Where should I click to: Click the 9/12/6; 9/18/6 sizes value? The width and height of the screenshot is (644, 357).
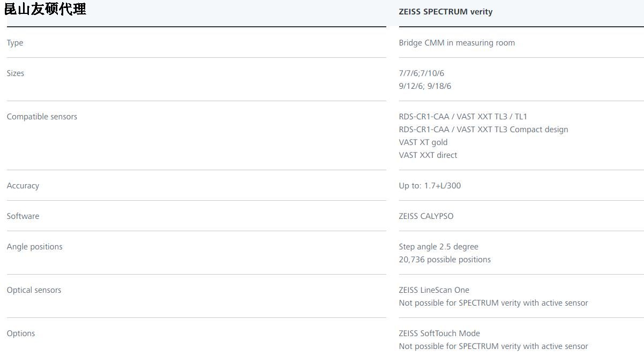425,86
